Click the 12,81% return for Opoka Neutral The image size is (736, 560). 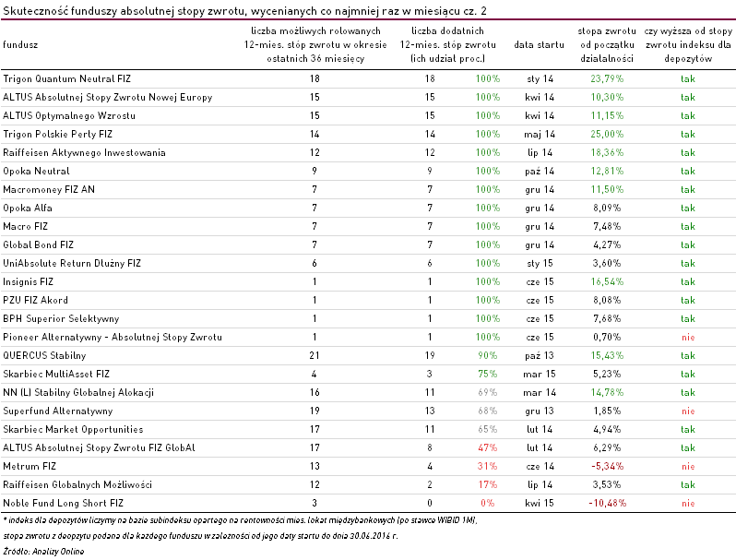(607, 171)
